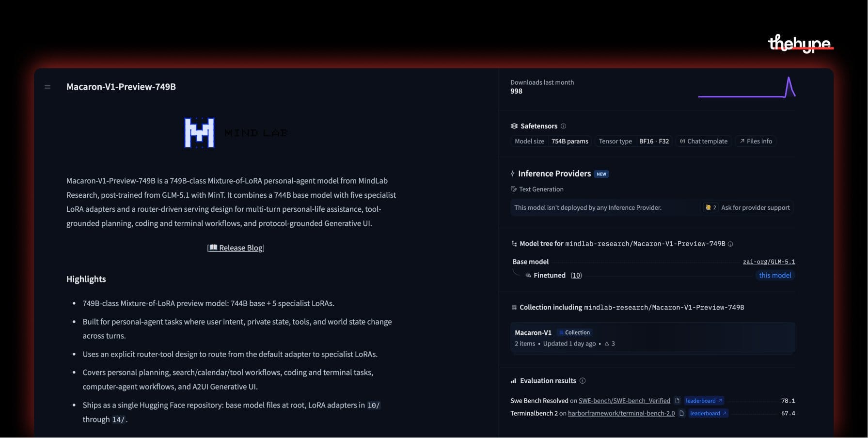Click the 'Evaluation results' heading

pyautogui.click(x=548, y=381)
